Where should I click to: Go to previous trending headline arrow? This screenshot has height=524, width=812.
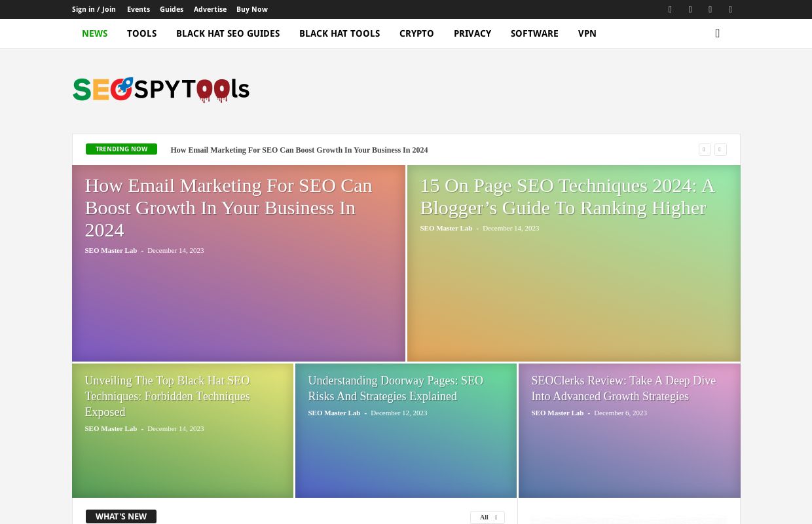tap(704, 149)
